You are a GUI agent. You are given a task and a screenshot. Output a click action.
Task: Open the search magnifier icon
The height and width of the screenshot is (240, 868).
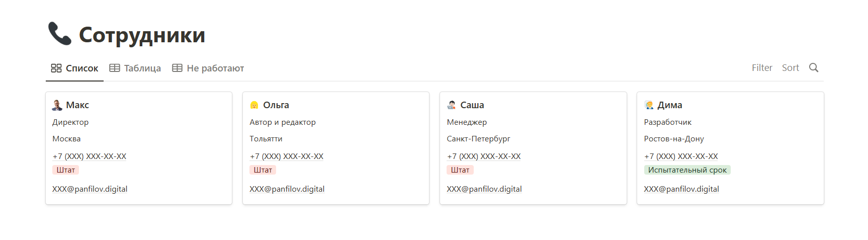pos(814,67)
